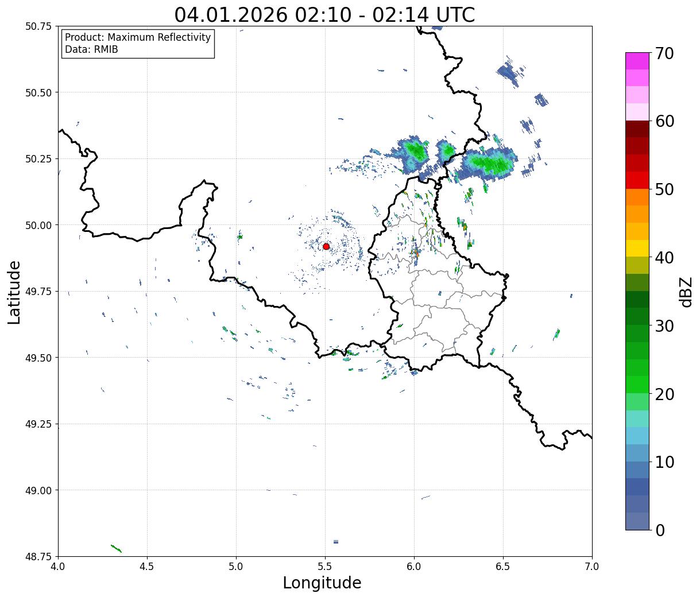Viewport: 700px width, 597px height.
Task: Click the colorbar tick label 30
Action: pyautogui.click(x=664, y=326)
